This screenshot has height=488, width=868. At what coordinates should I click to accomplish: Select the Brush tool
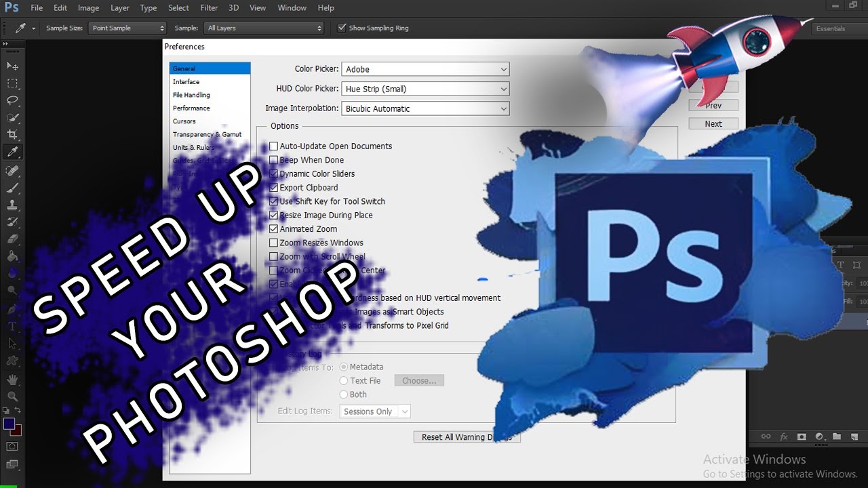pos(12,188)
